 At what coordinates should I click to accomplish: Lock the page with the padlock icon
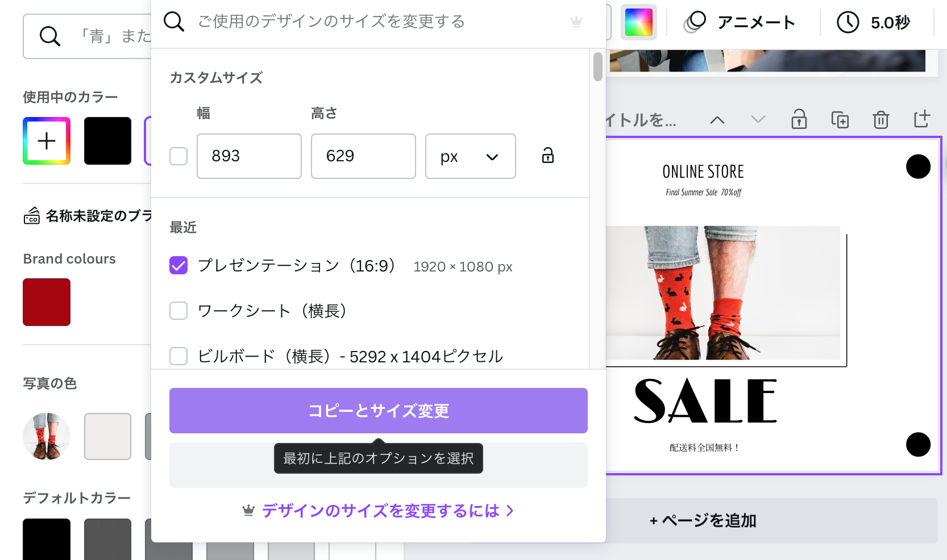799,120
